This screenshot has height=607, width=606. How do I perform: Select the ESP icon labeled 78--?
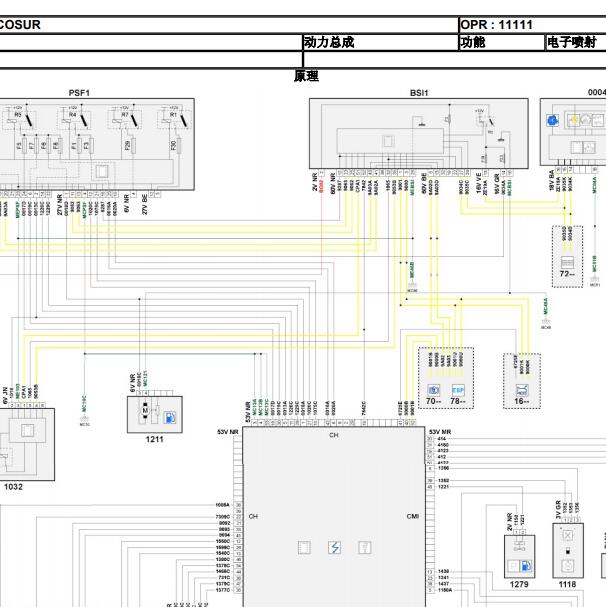pyautogui.click(x=458, y=389)
